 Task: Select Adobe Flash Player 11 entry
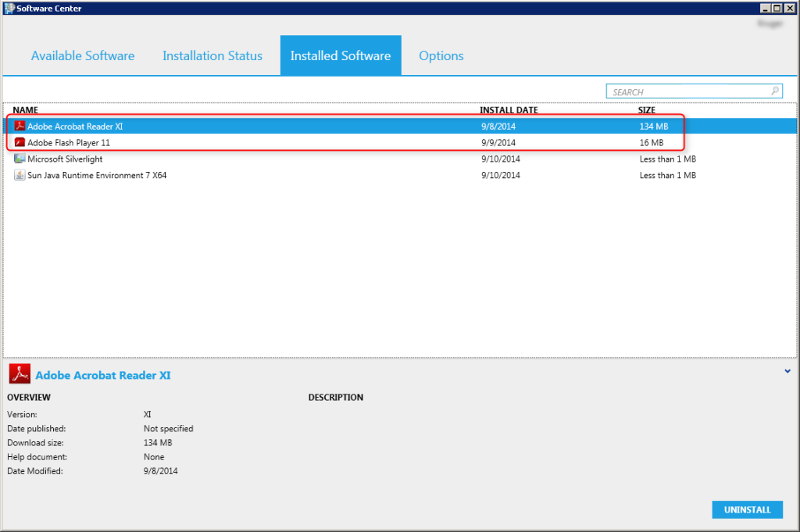pos(400,142)
